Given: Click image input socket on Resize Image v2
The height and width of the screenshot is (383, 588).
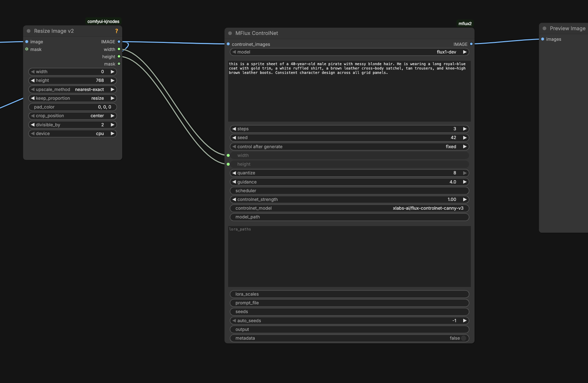Looking at the screenshot, I should (27, 42).
